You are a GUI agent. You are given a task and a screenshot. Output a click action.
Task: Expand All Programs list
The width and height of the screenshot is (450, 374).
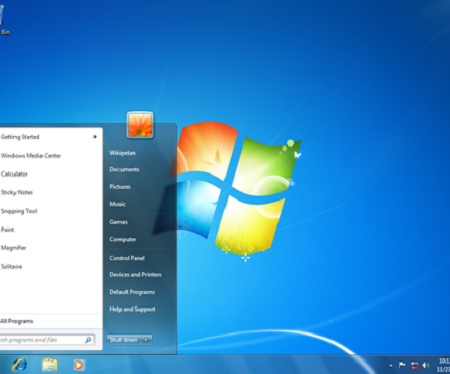point(17,321)
